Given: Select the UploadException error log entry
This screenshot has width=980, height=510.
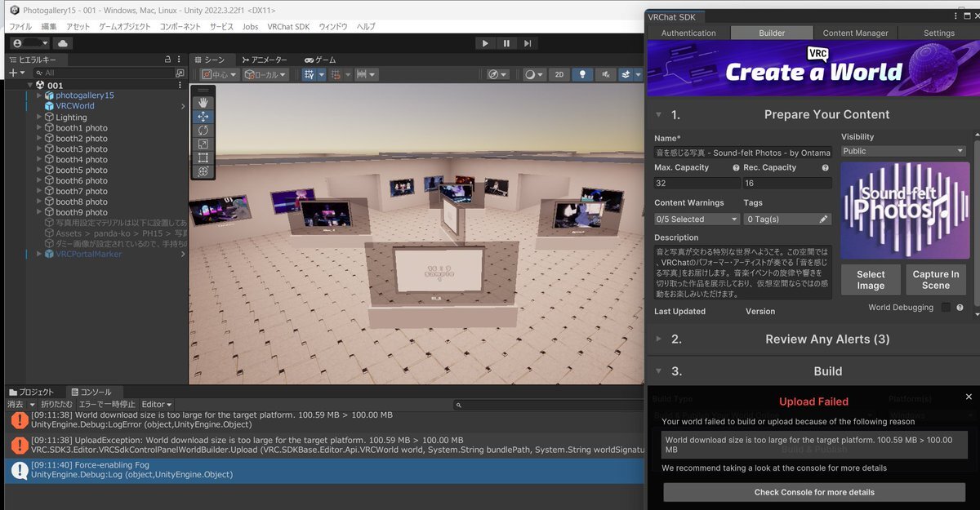Looking at the screenshot, I should (x=323, y=445).
